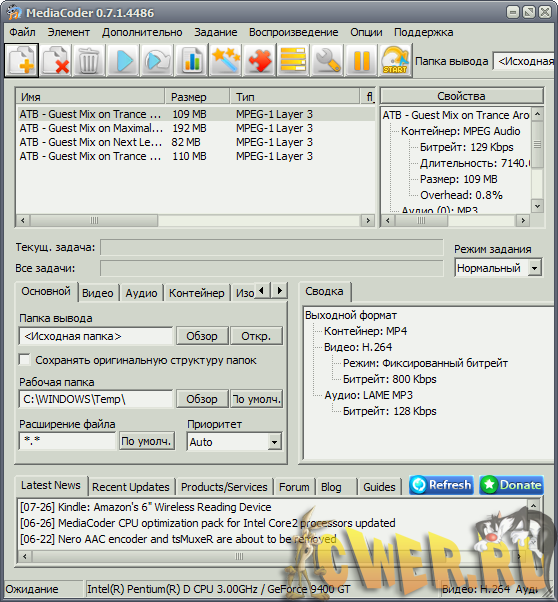
Task: Click Обзор button next to Папка вывода
Action: click(202, 336)
